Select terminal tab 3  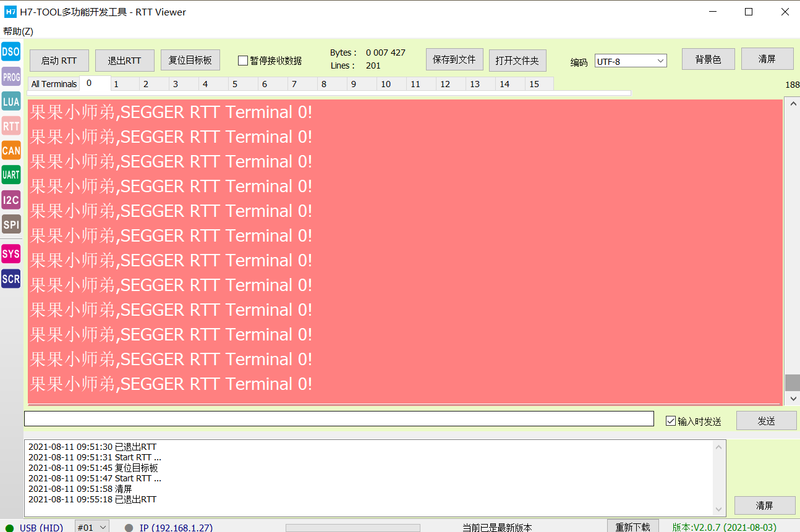[x=184, y=84]
